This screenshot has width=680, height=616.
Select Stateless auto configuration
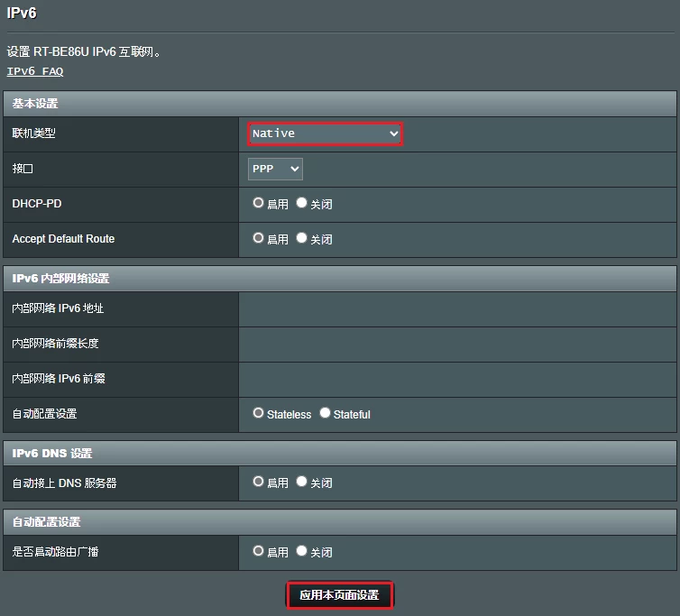click(x=259, y=414)
